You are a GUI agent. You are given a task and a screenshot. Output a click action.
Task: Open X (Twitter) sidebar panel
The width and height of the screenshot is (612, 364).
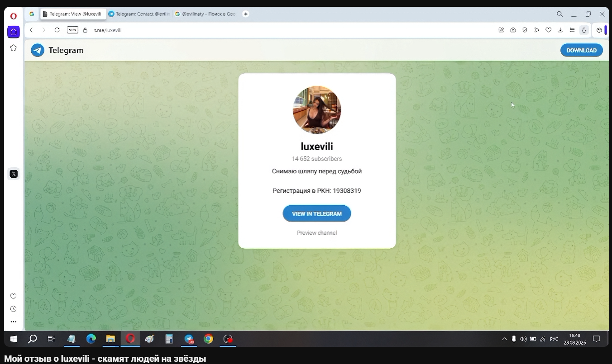(14, 174)
